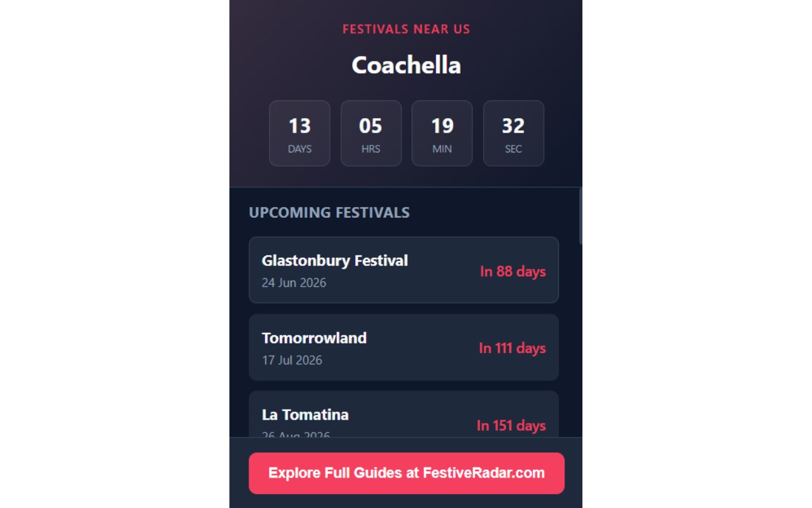Click the DAYS countdown tile
This screenshot has width=812, height=508.
coord(299,133)
